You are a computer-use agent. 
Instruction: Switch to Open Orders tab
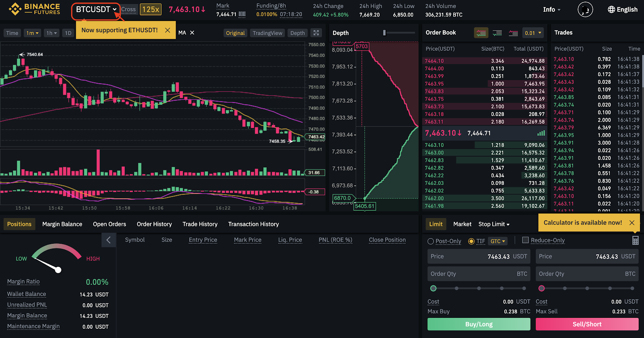coord(109,224)
